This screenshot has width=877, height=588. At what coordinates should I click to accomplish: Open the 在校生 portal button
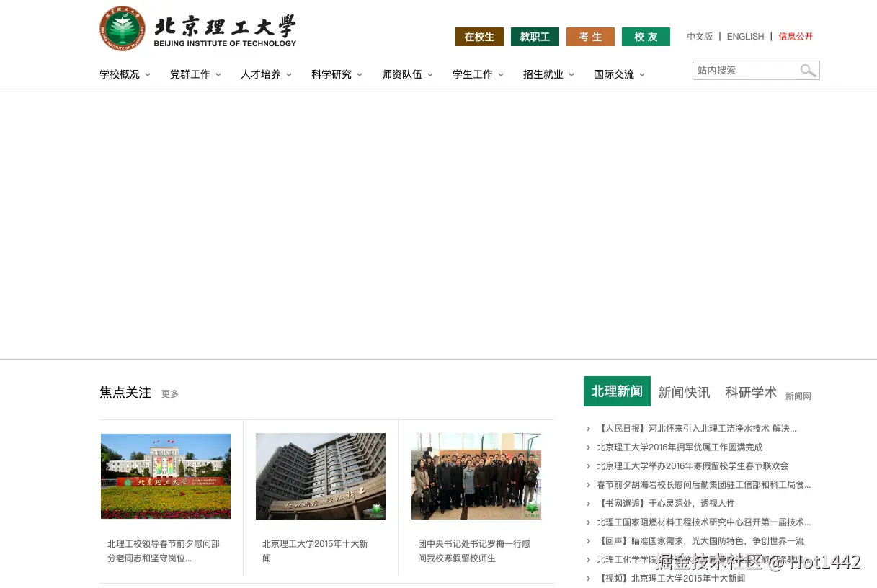tap(478, 37)
